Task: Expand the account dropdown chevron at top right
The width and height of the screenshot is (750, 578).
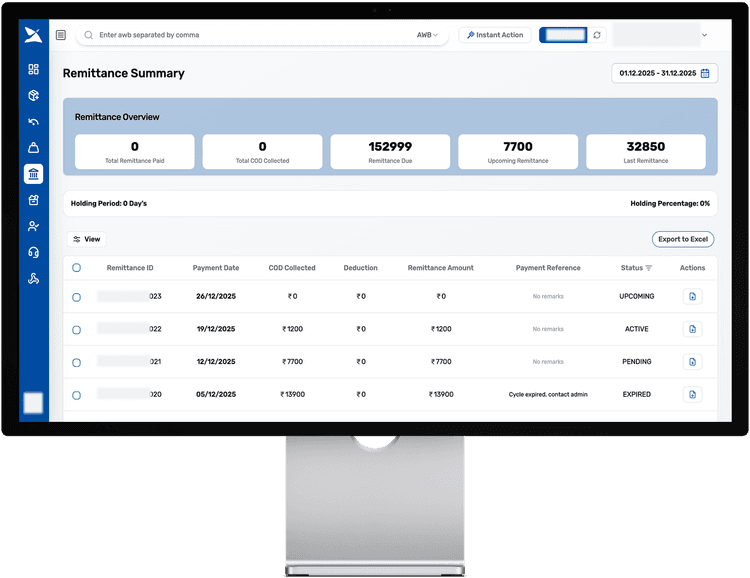Action: [x=705, y=35]
